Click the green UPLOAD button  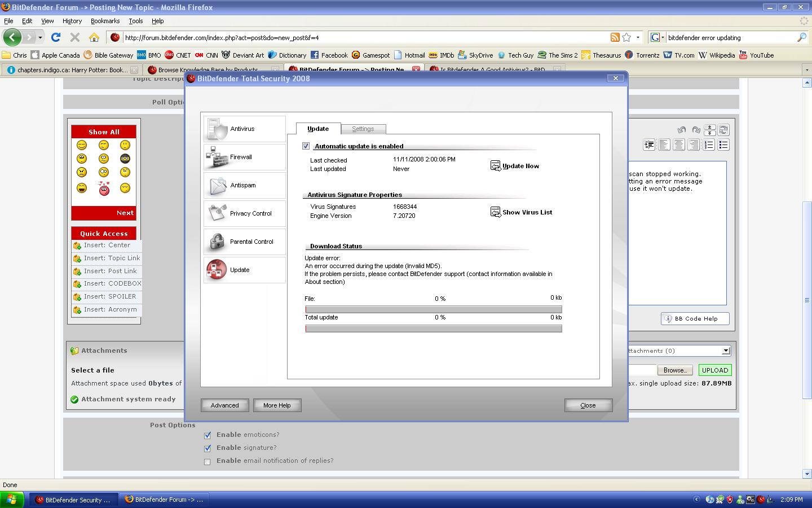[715, 370]
